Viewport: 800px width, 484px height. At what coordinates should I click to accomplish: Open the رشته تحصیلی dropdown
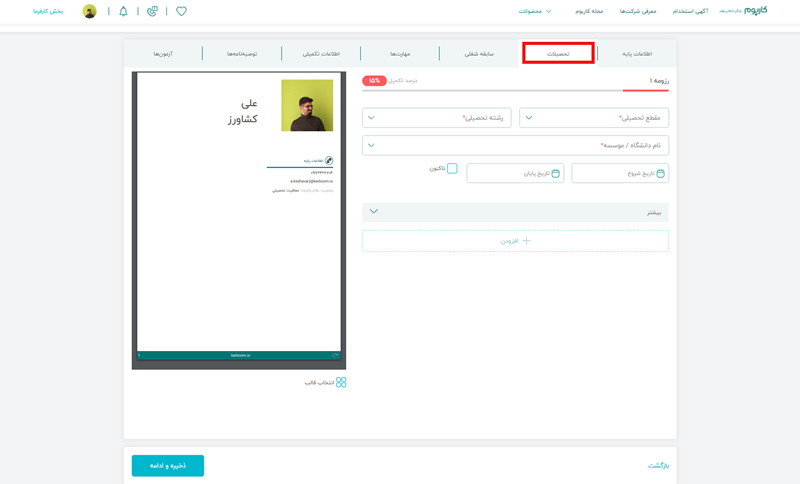437,118
